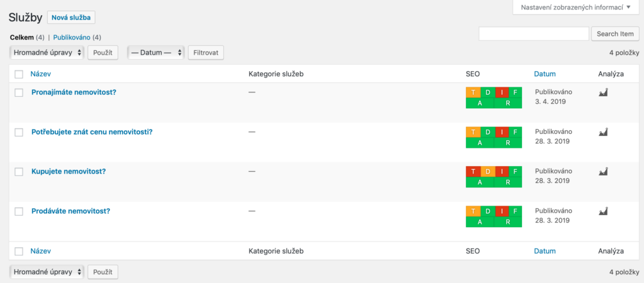
Task: Click green A SEO swatch for Potřebujete znát cenu
Action: click(x=480, y=143)
